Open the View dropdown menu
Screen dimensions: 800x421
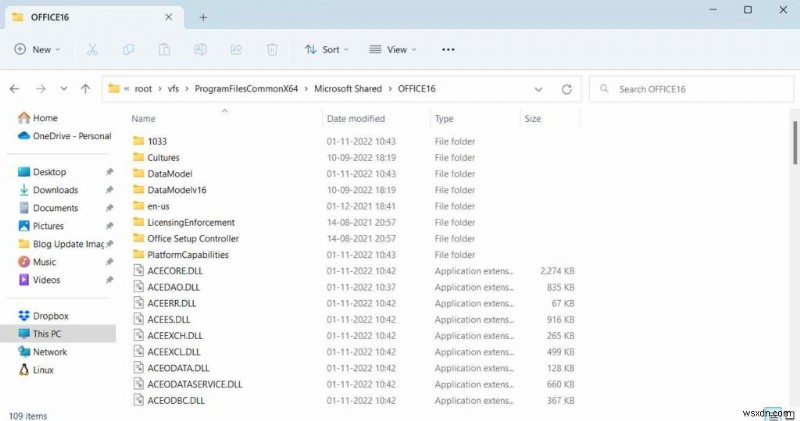(393, 49)
